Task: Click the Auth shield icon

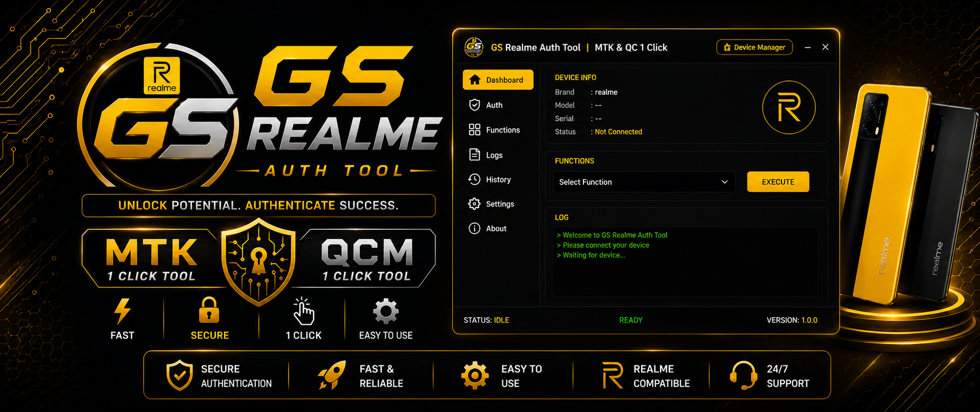Action: click(475, 105)
